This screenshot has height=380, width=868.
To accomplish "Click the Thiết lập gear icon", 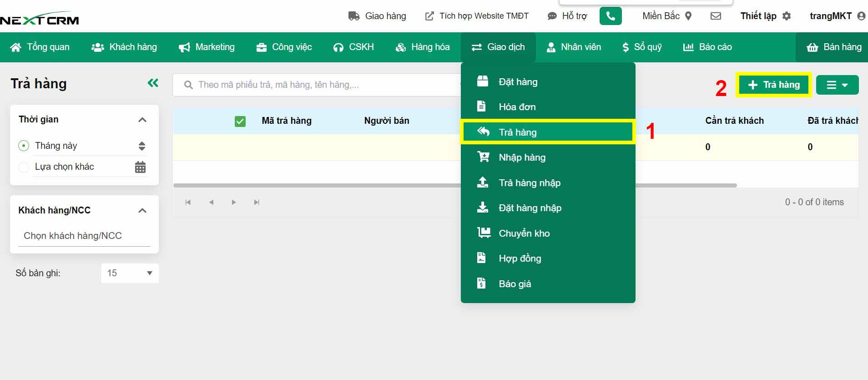I will coord(787,16).
